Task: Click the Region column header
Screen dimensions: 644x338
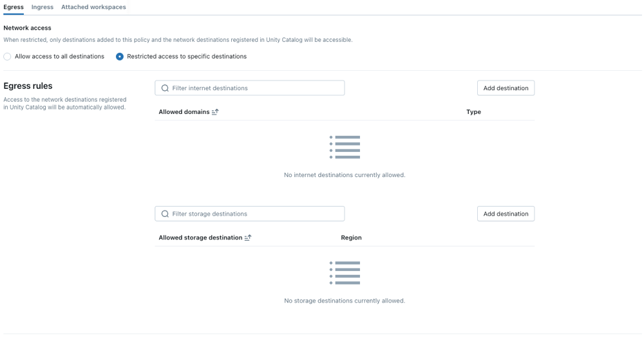Action: pyautogui.click(x=351, y=238)
